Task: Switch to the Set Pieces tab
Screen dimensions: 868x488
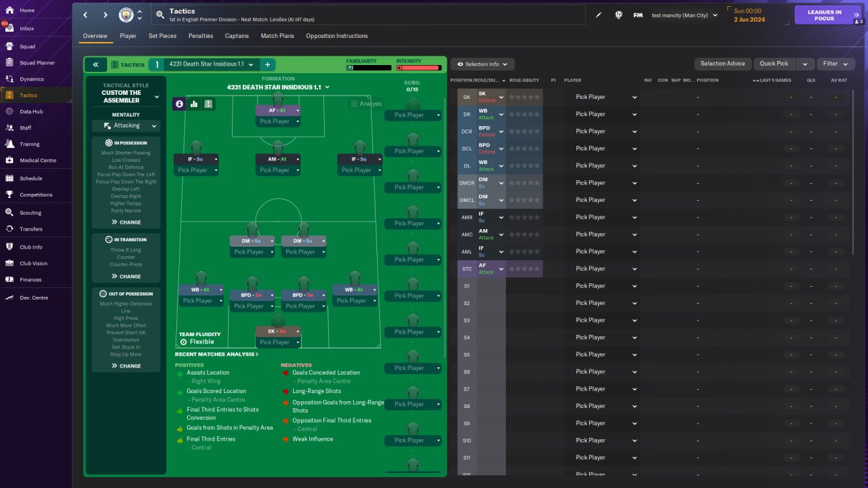Action: tap(163, 36)
